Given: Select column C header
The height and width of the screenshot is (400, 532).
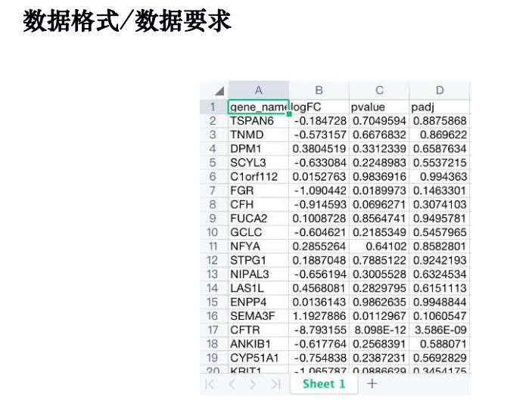Looking at the screenshot, I should 379,91.
